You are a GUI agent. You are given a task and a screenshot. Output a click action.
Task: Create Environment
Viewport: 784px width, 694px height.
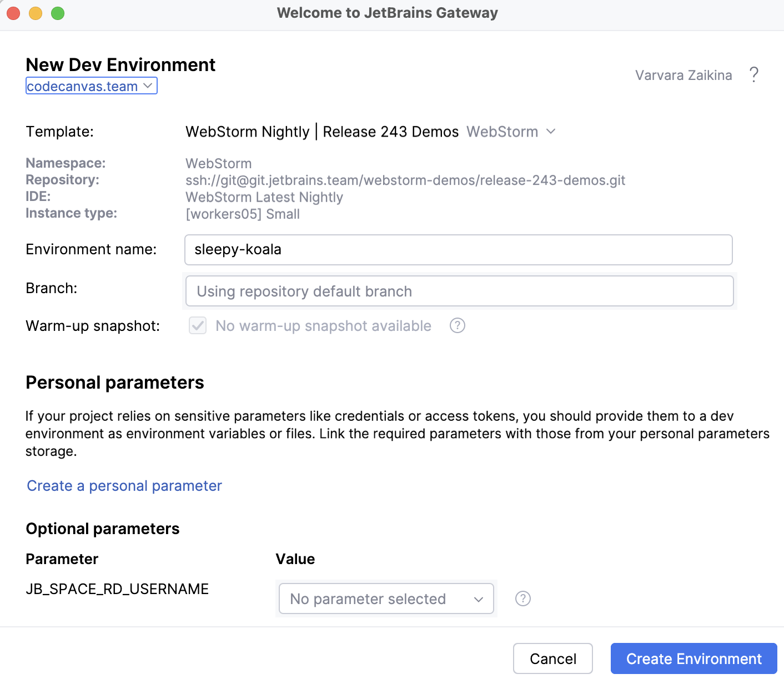(x=694, y=658)
